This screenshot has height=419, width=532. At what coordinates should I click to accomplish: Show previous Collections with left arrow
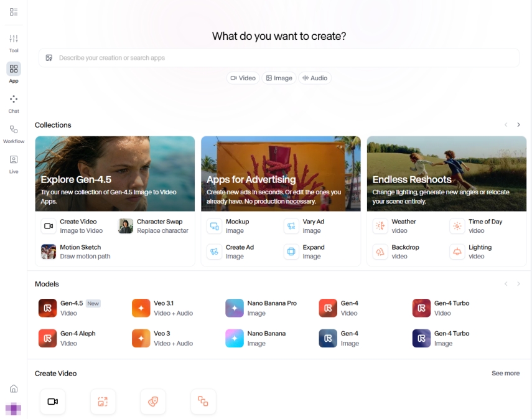pos(506,125)
